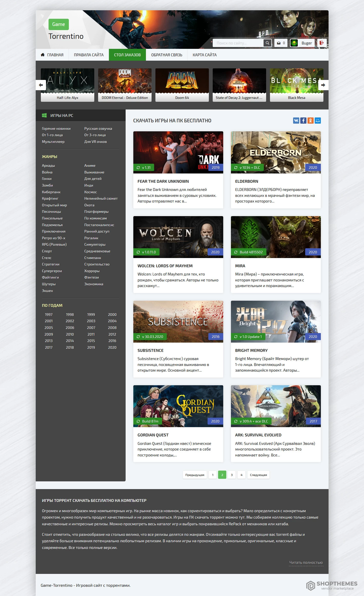The width and height of the screenshot is (364, 596).
Task: Click the Следующая pagination button
Action: pos(258,475)
